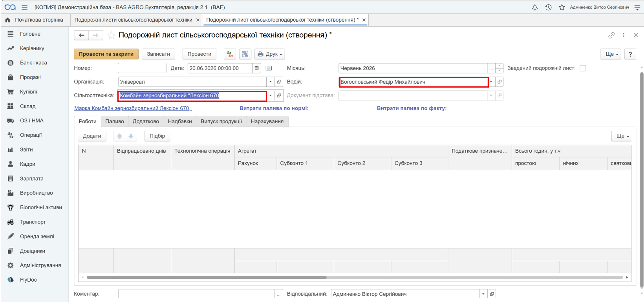
Task: Open the table's Ще menu
Action: (621, 136)
